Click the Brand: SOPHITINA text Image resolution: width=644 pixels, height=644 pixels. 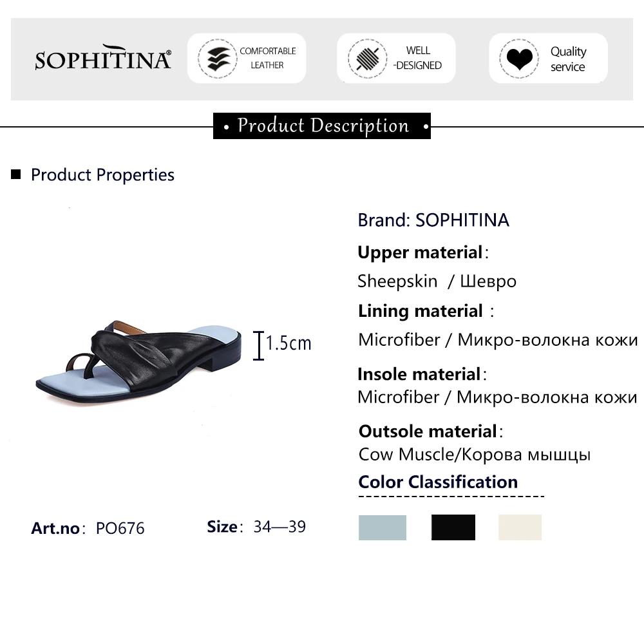coord(433,220)
